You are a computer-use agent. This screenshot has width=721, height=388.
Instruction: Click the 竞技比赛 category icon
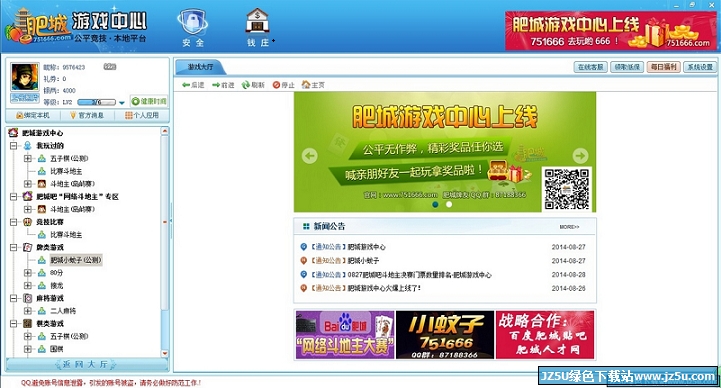tap(28, 222)
